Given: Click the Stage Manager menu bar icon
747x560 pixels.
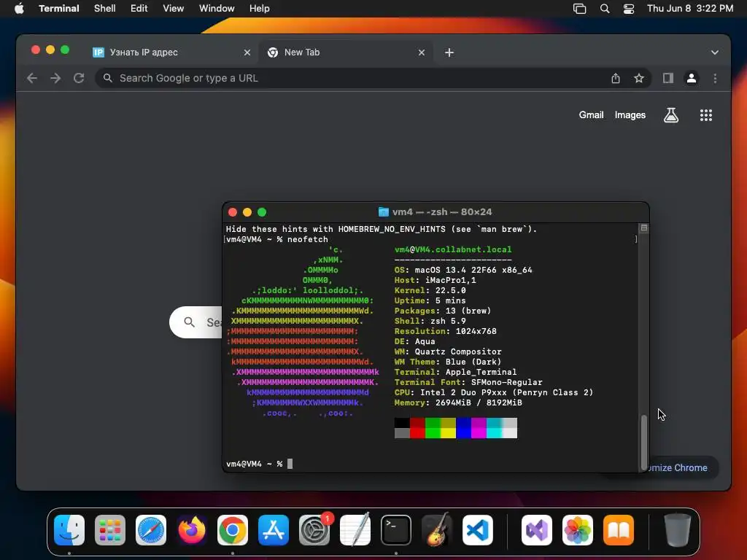Looking at the screenshot, I should click(579, 9).
